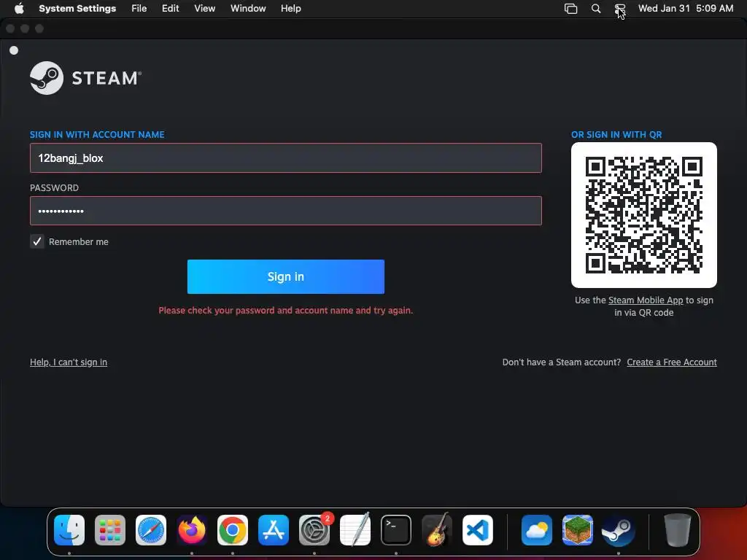Open TextEdit from the dock
The height and width of the screenshot is (560, 747).
point(355,530)
